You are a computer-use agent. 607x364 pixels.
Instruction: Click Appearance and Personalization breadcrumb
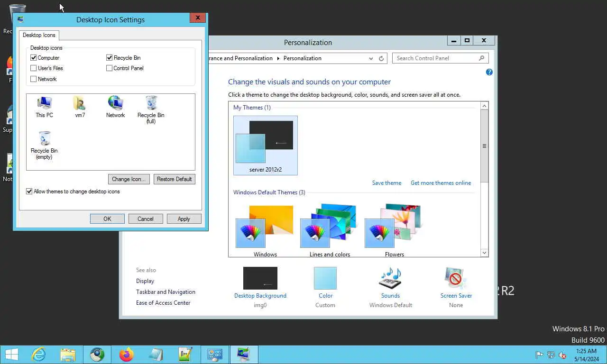pos(240,58)
